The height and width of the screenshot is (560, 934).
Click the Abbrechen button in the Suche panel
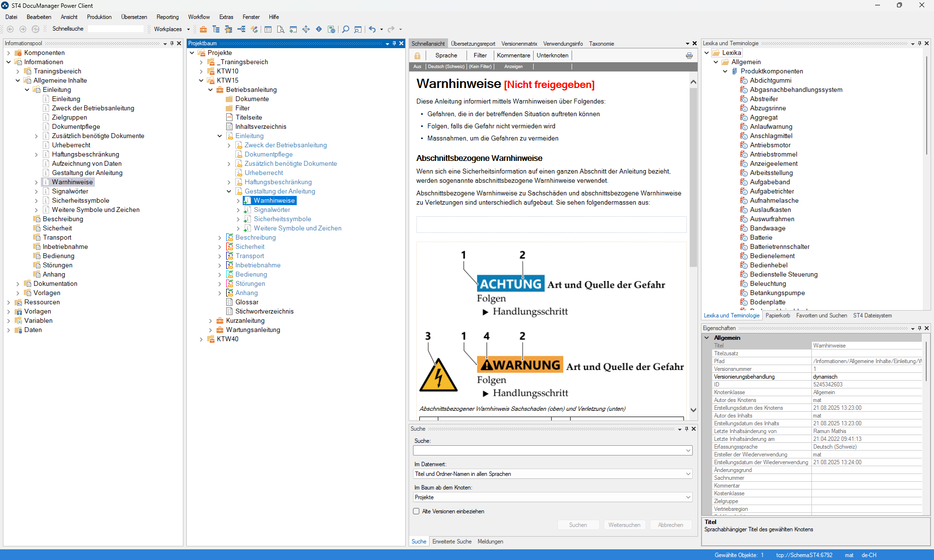click(x=670, y=525)
